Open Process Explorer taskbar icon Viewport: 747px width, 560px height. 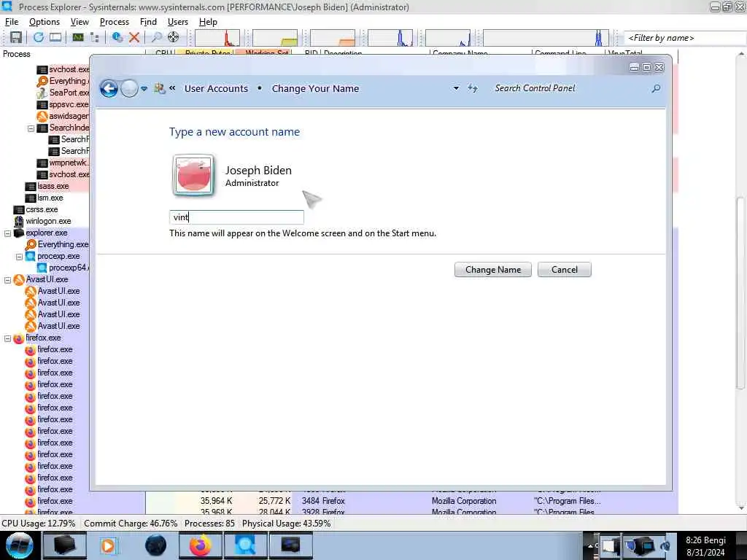(x=245, y=545)
